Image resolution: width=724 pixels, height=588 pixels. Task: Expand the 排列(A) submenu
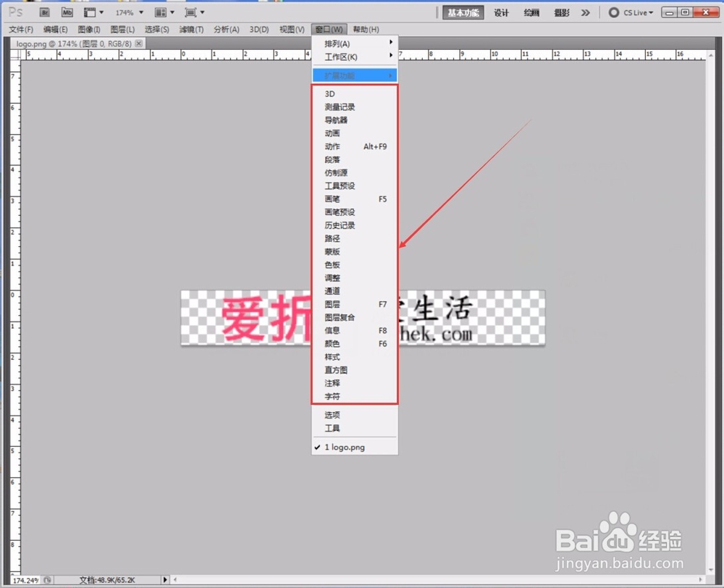tap(336, 43)
